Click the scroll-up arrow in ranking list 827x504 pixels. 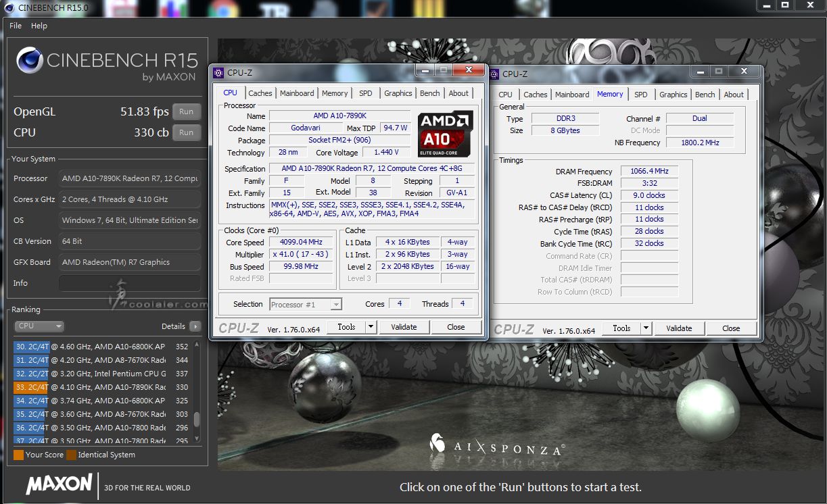tap(197, 345)
